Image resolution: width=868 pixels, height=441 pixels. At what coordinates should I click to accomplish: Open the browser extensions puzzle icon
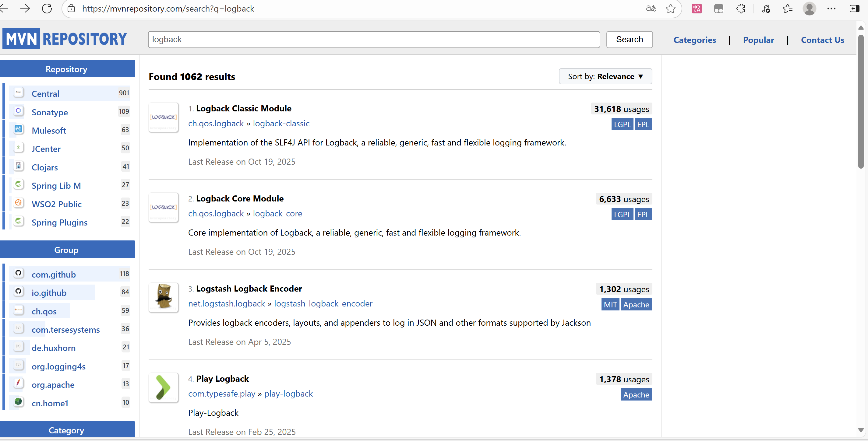741,9
